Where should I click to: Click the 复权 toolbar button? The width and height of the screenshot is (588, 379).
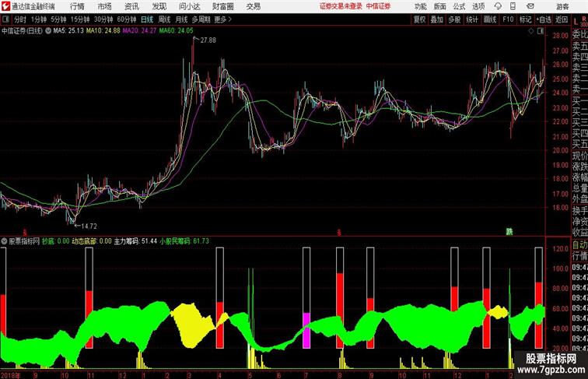419,19
